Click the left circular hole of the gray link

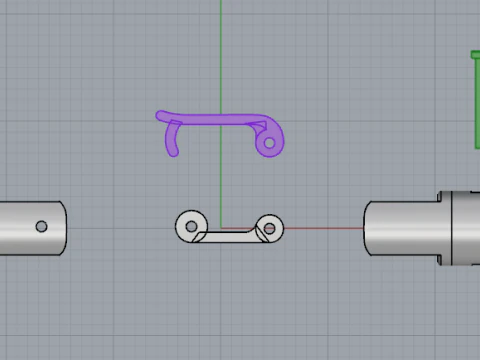pos(191,227)
